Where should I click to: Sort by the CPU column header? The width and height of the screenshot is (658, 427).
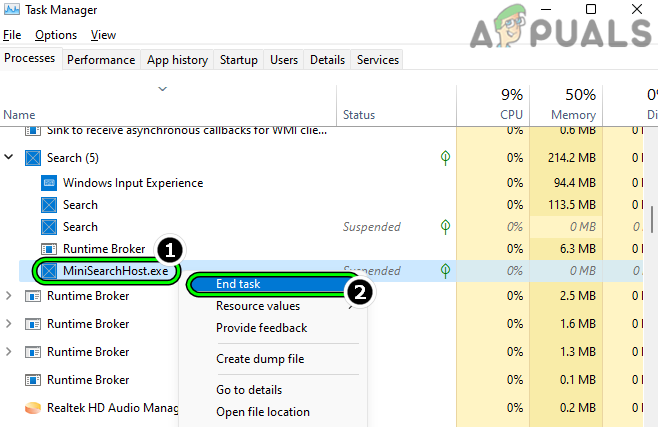[x=493, y=106]
